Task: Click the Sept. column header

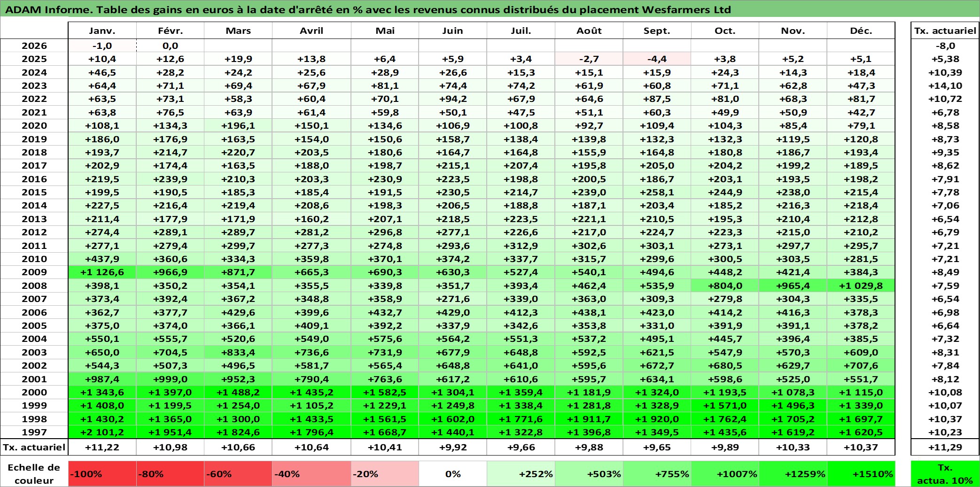Action: (x=657, y=31)
